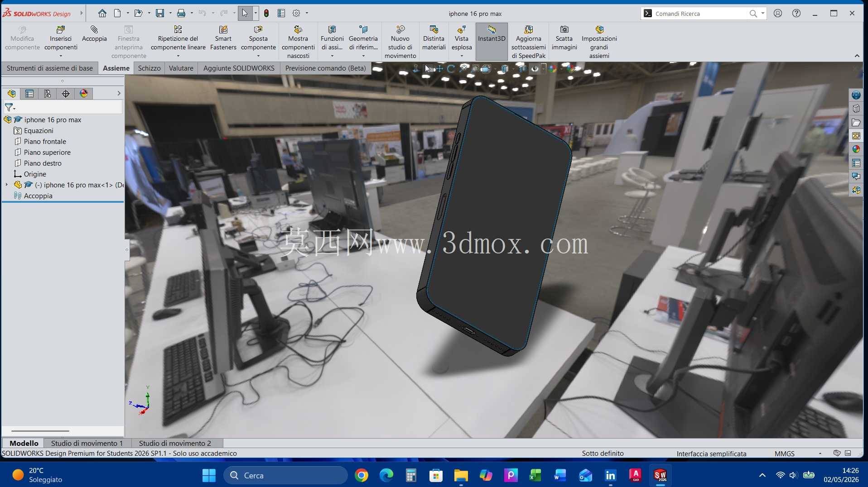Viewport: 868px width, 487px height.
Task: Open tree filter funnel dropdown
Action: pyautogui.click(x=10, y=107)
